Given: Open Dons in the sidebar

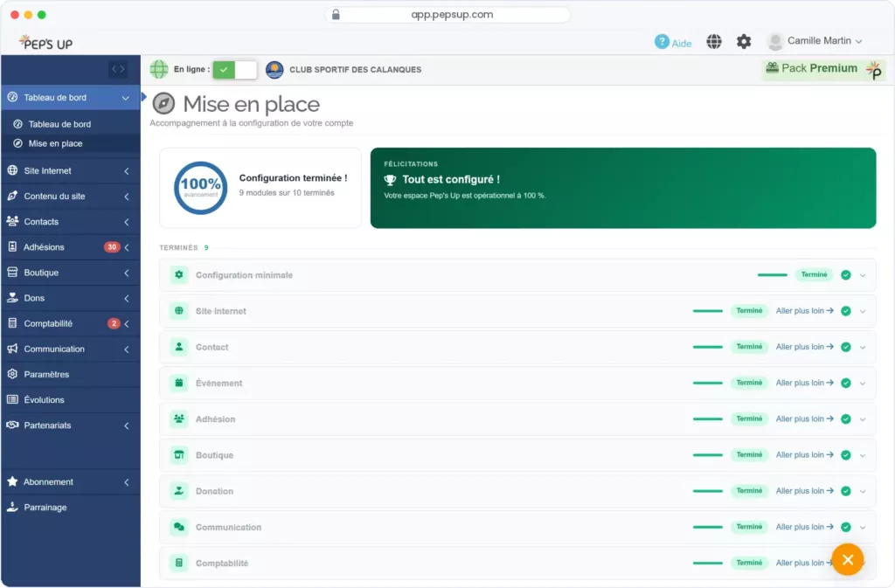Looking at the screenshot, I should click(71, 298).
